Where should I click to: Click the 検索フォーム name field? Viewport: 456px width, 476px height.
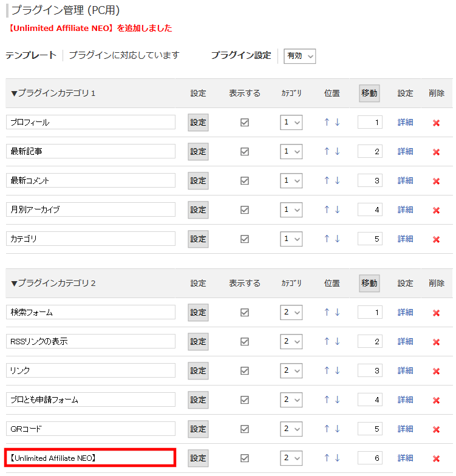90,312
